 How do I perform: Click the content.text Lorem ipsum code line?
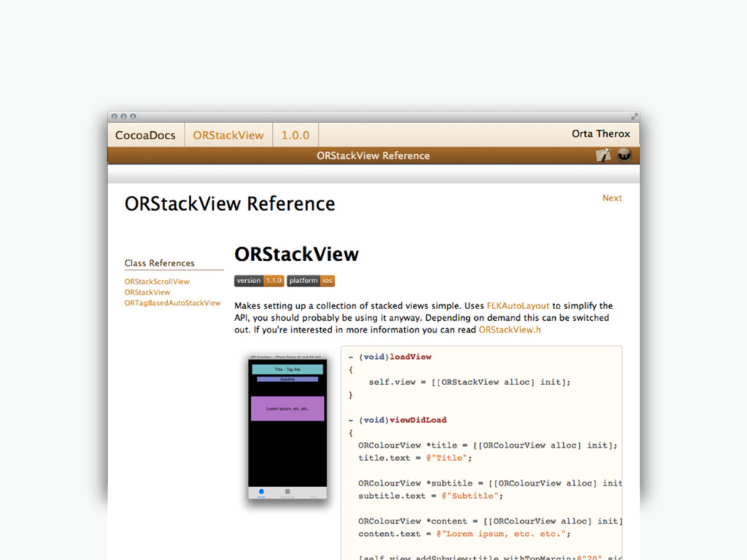point(465,534)
